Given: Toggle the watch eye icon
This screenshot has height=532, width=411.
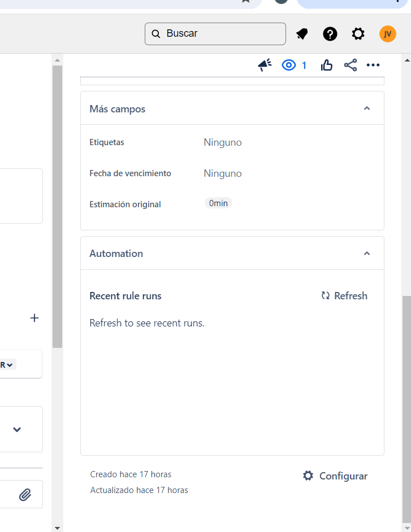Looking at the screenshot, I should pos(289,65).
